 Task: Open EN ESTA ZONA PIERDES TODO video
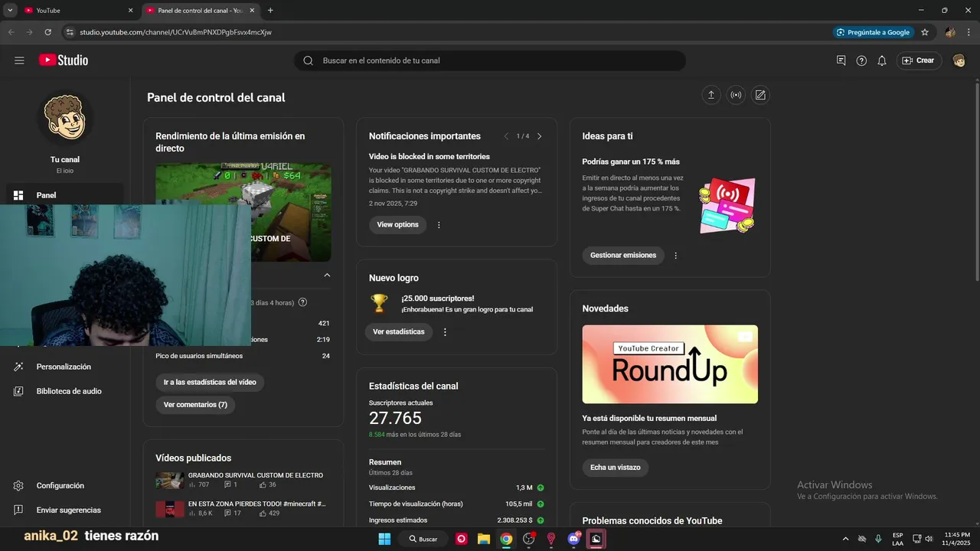(256, 504)
